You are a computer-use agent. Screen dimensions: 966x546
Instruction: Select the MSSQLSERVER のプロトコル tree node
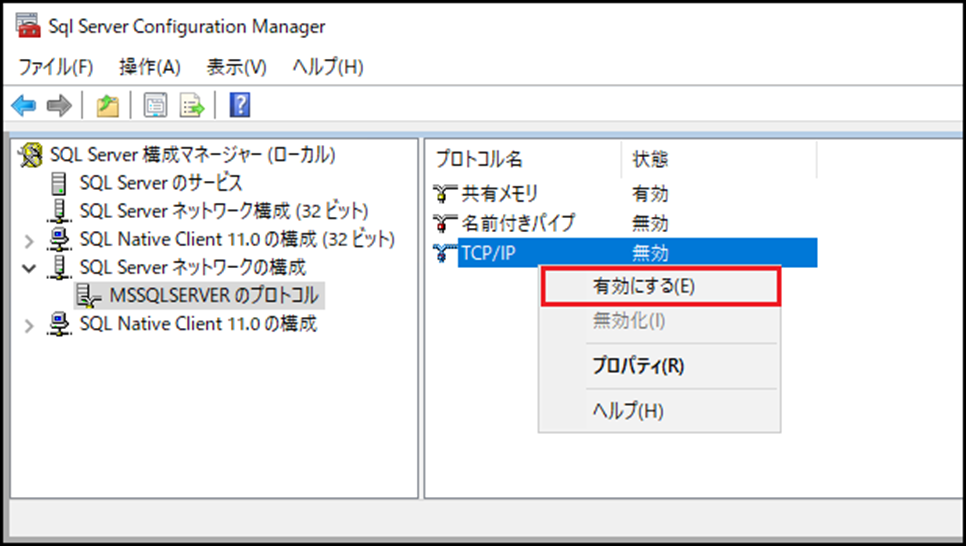214,296
